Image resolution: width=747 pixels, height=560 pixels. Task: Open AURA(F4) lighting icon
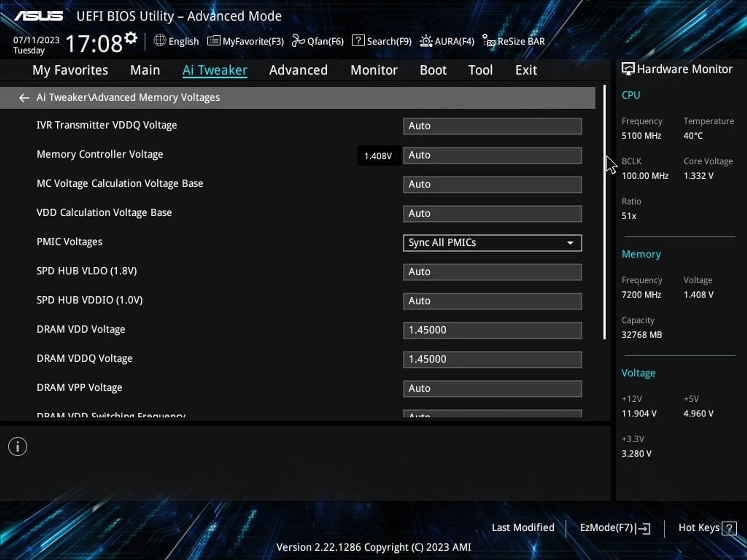point(426,41)
